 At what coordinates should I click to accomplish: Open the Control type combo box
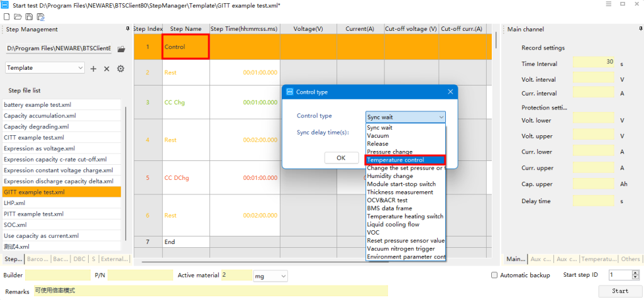[x=406, y=117]
